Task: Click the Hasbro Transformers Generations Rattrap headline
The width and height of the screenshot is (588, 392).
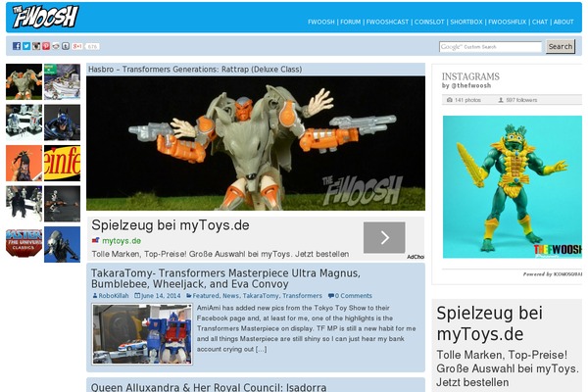Action: click(195, 70)
